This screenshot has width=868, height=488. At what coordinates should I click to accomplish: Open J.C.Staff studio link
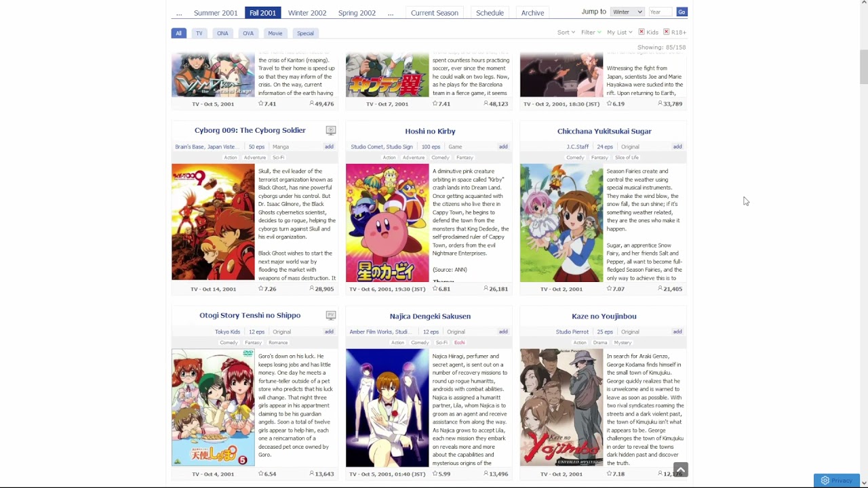click(578, 146)
